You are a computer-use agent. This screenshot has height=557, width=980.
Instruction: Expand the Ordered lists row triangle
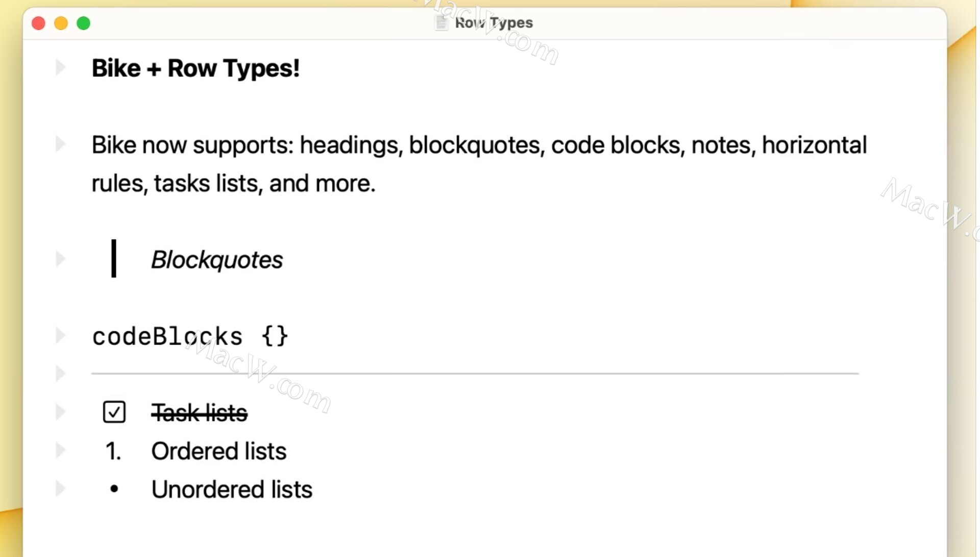[x=60, y=450]
